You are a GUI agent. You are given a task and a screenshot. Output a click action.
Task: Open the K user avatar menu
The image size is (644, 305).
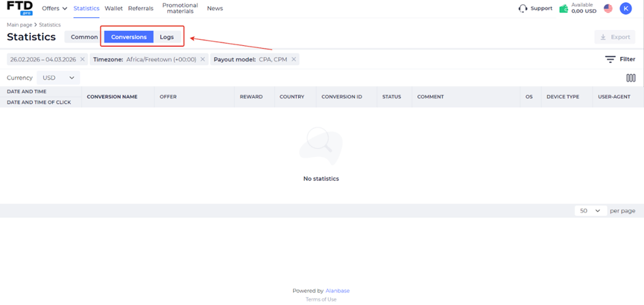(x=626, y=8)
